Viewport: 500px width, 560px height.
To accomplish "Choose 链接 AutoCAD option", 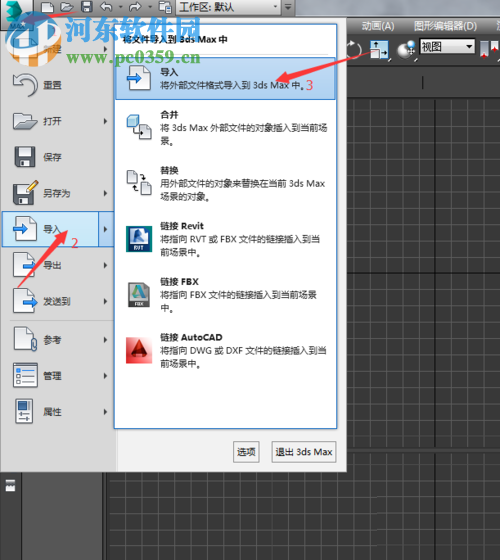I will click(x=225, y=350).
